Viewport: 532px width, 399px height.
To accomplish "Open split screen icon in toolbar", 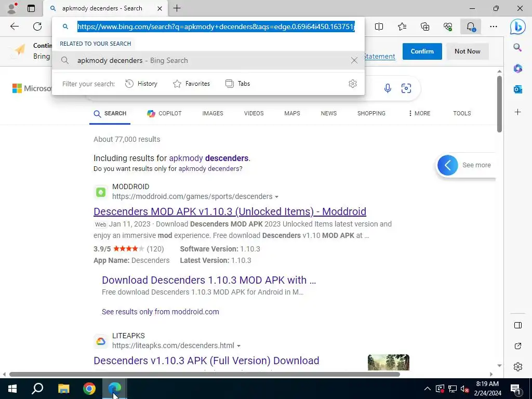I will (379, 26).
